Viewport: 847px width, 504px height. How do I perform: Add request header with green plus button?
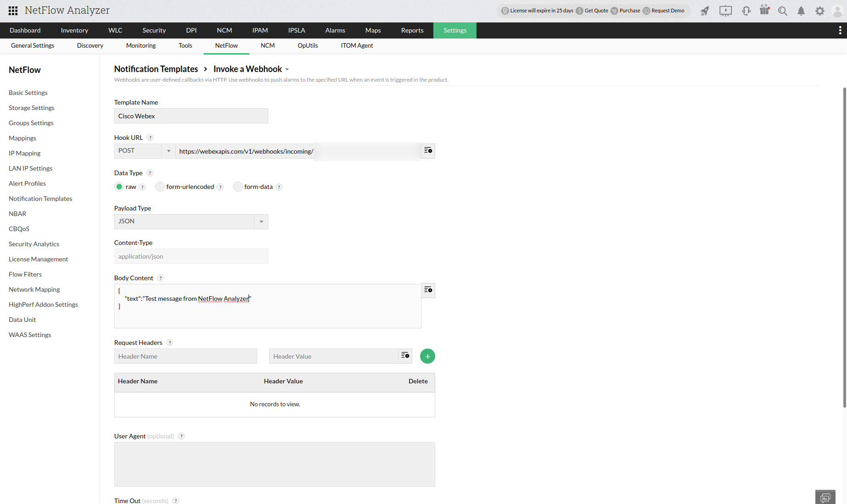(x=427, y=356)
